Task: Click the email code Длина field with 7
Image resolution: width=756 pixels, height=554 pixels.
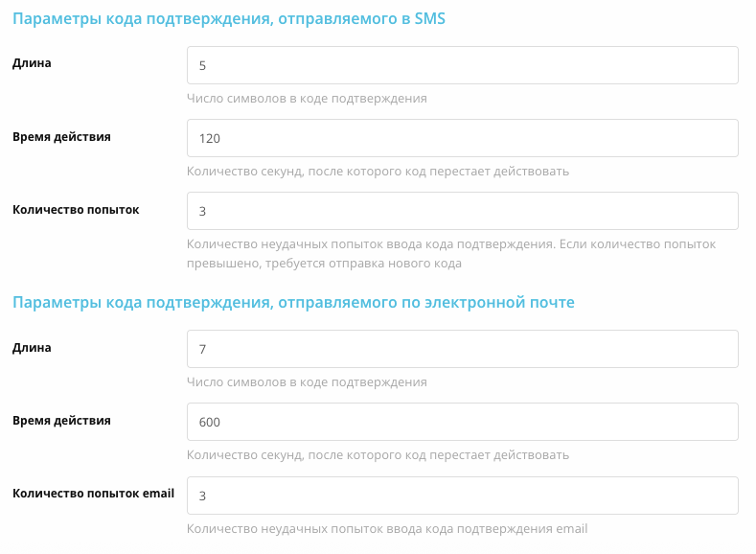Action: click(x=462, y=349)
